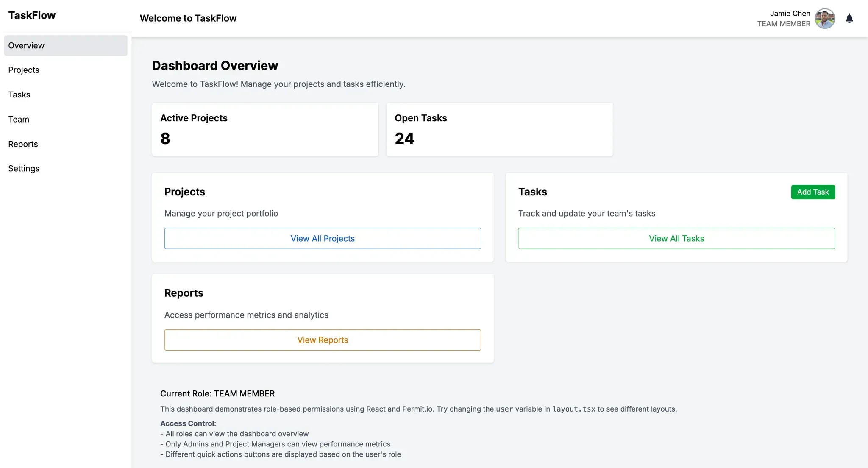Go to Projects in the sidebar
Viewport: 868px width, 468px height.
pyautogui.click(x=24, y=70)
